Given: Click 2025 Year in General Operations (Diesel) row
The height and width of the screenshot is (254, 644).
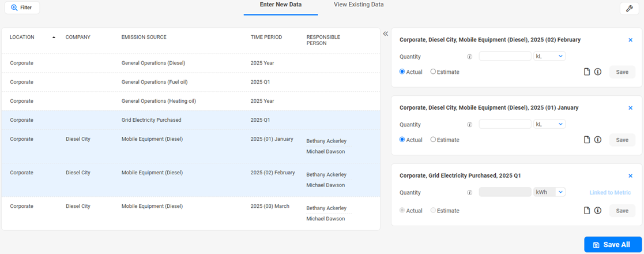Looking at the screenshot, I should [262, 63].
